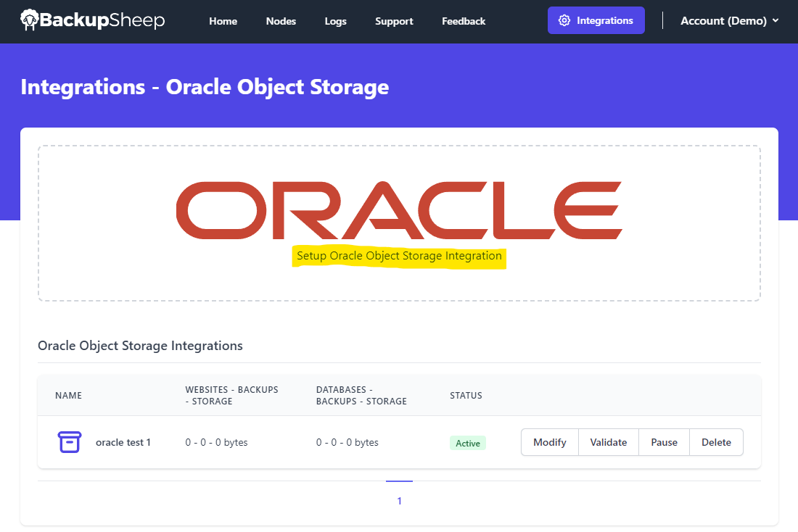Click the BackupSheep sheep logo icon

(x=30, y=20)
